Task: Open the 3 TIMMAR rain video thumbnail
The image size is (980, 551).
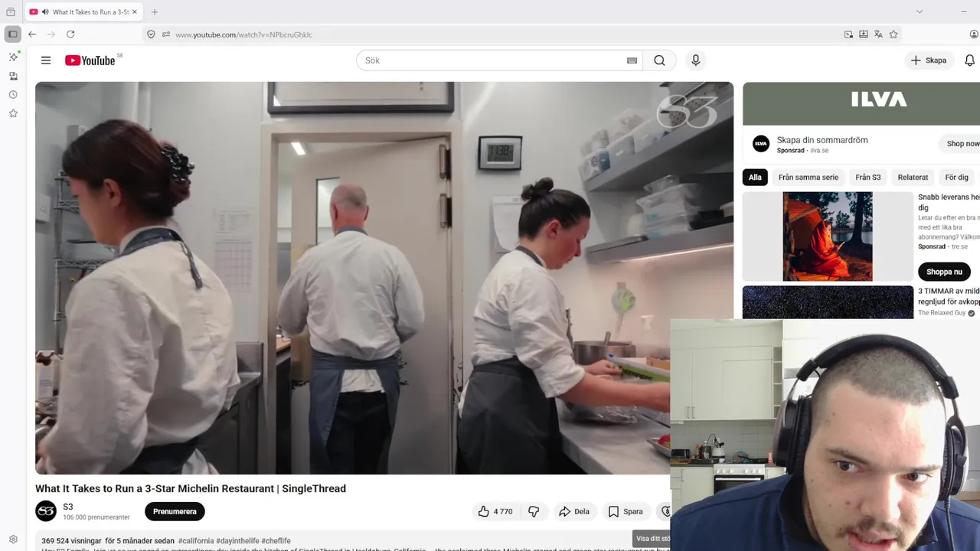Action: click(x=828, y=302)
